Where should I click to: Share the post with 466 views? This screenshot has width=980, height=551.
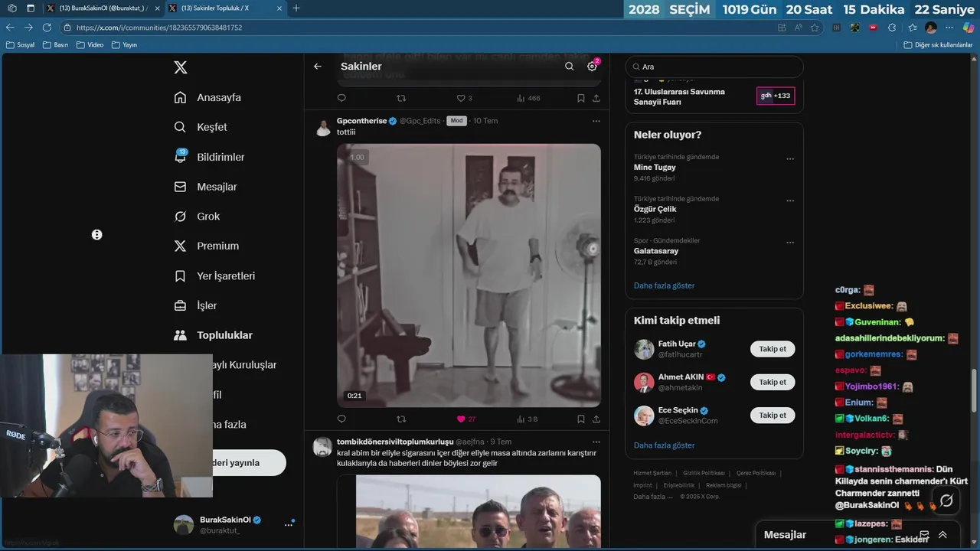(596, 98)
